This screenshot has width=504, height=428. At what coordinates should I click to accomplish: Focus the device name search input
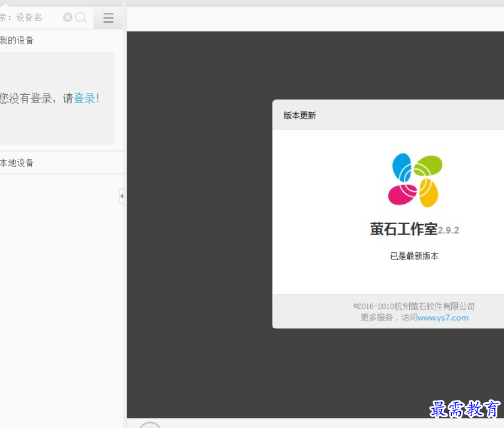tap(31, 17)
